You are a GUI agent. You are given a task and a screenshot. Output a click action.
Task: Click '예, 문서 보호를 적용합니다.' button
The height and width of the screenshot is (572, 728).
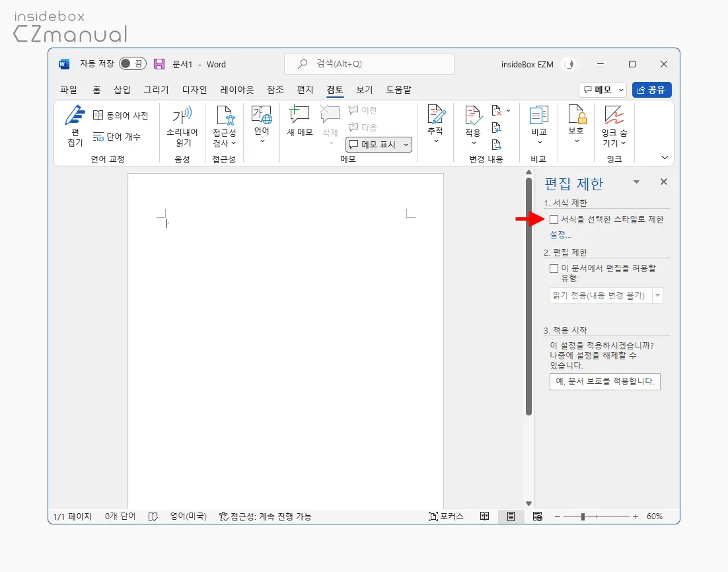tap(605, 382)
